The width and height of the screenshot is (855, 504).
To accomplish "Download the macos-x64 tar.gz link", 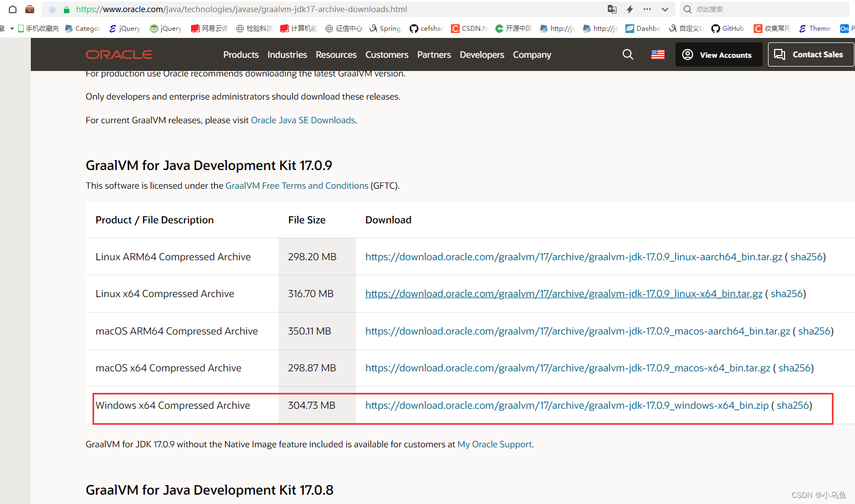I will 568,368.
